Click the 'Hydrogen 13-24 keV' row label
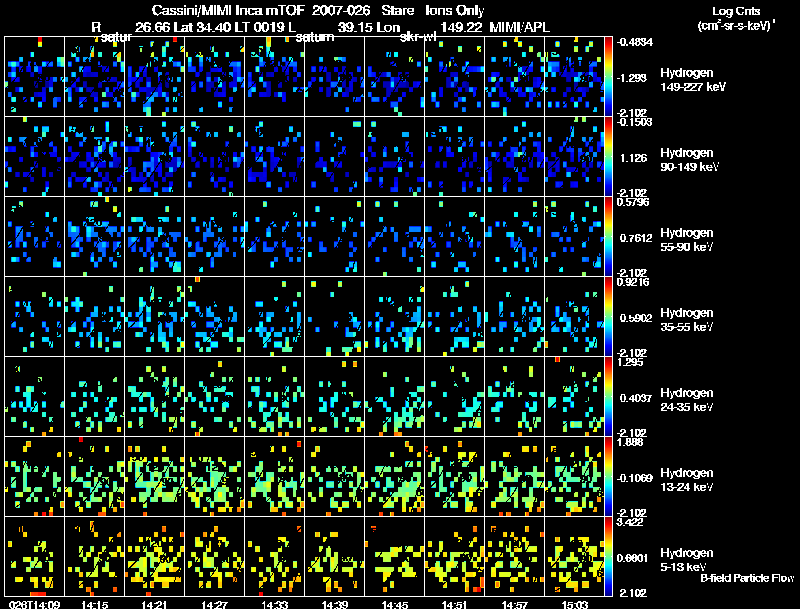This screenshot has height=609, width=800. (687, 480)
